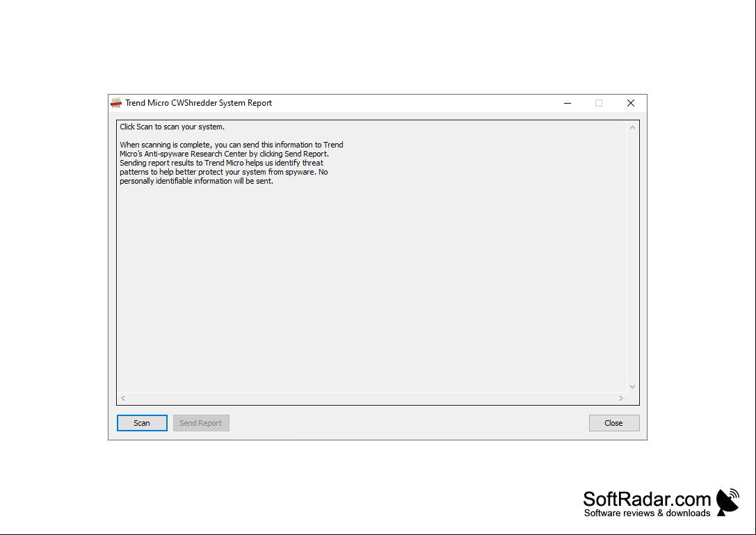Click the report pane scroll up arrow
The image size is (756, 535).
coord(633,127)
